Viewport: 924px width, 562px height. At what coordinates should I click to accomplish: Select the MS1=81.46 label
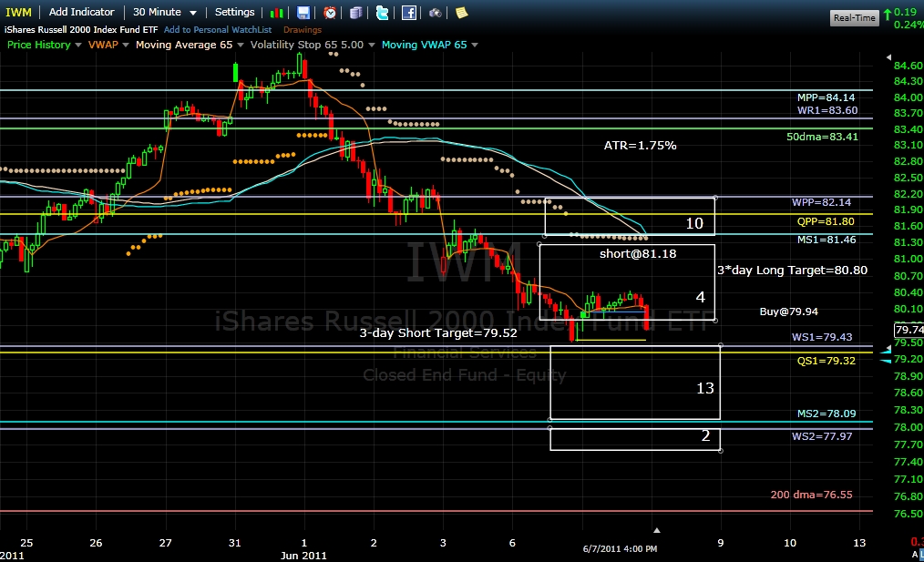click(x=826, y=240)
